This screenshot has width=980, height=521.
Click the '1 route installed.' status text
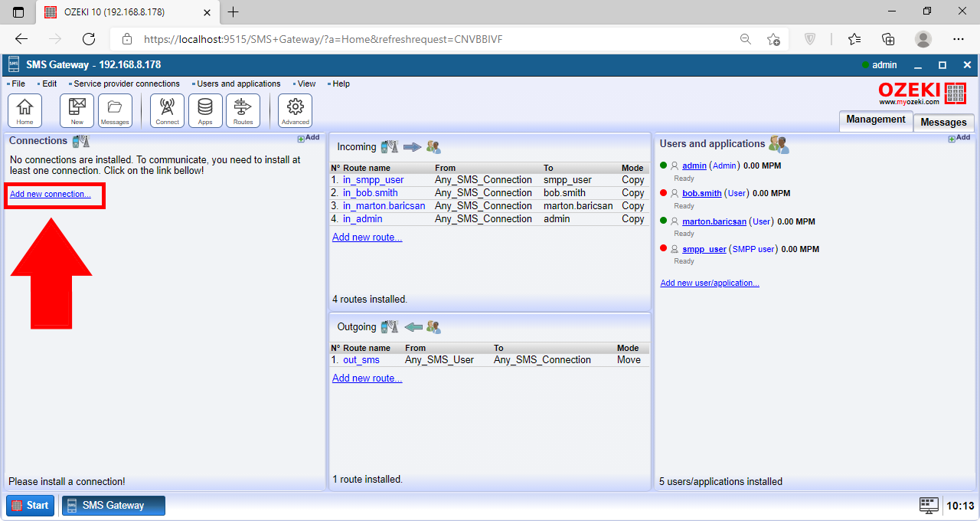(367, 480)
